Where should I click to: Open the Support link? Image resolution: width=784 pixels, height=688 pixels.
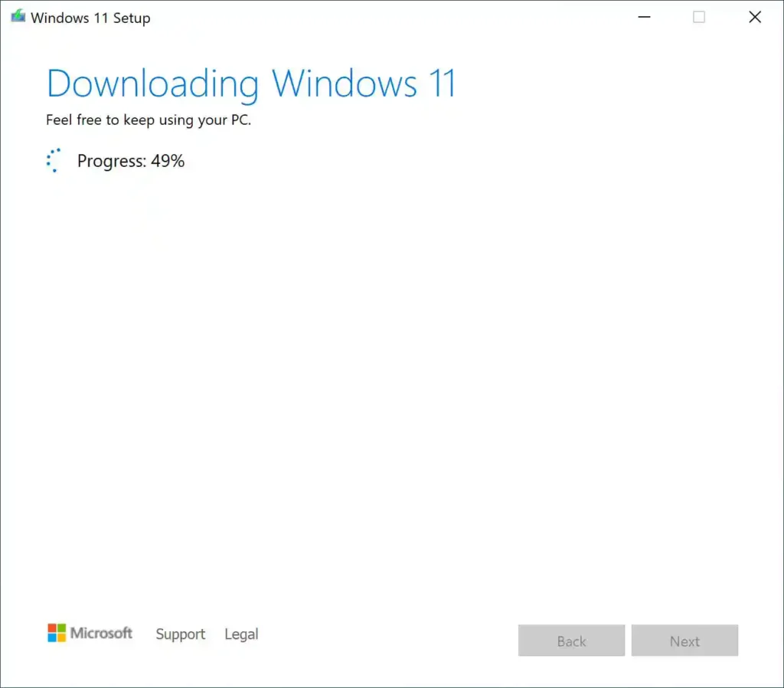point(180,634)
